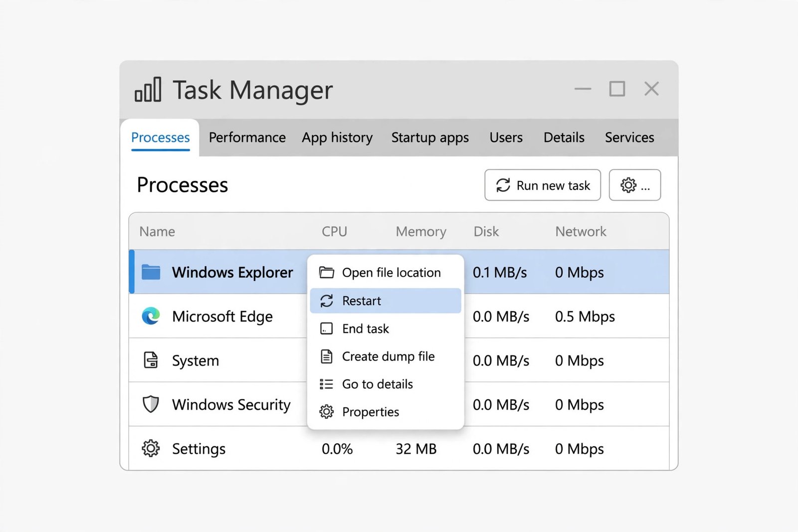Viewport: 798px width, 532px height.
Task: Open the settings gear more-options button
Action: pos(635,185)
